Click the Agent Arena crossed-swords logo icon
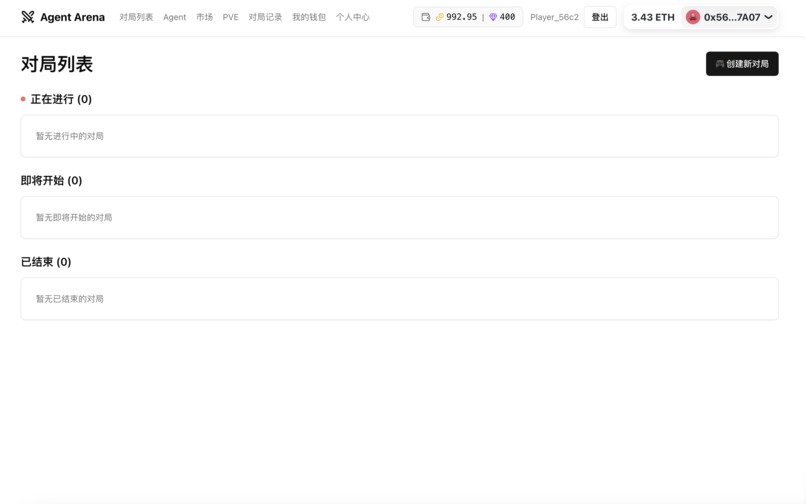This screenshot has width=806, height=504. (28, 17)
